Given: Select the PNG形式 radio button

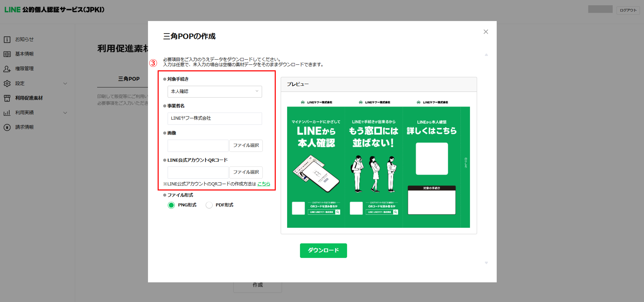Looking at the screenshot, I should [171, 205].
